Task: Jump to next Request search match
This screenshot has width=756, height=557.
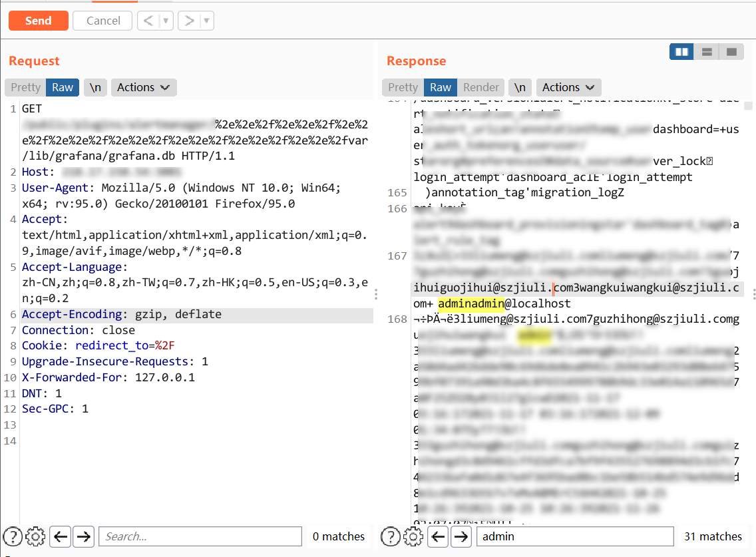Action: [x=83, y=536]
